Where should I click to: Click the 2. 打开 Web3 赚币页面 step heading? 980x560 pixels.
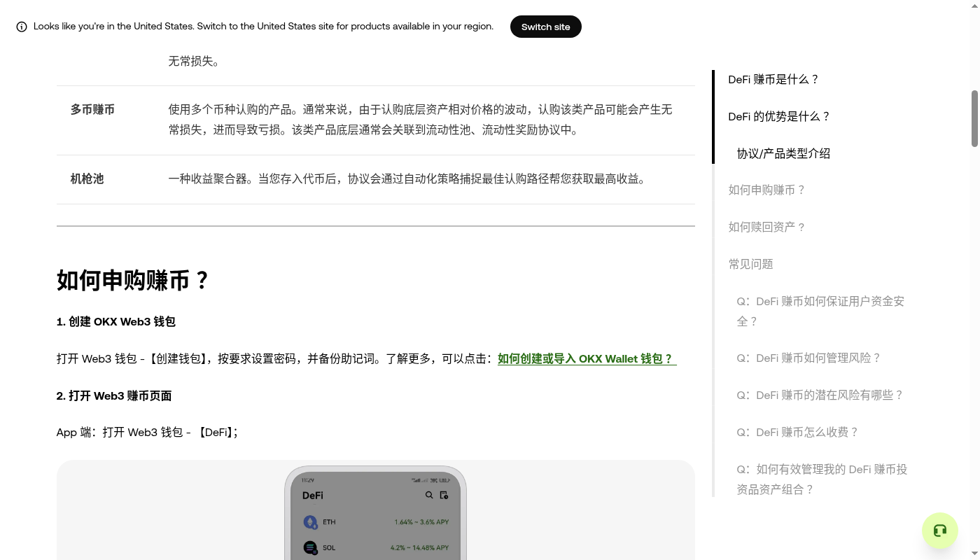pyautogui.click(x=114, y=396)
